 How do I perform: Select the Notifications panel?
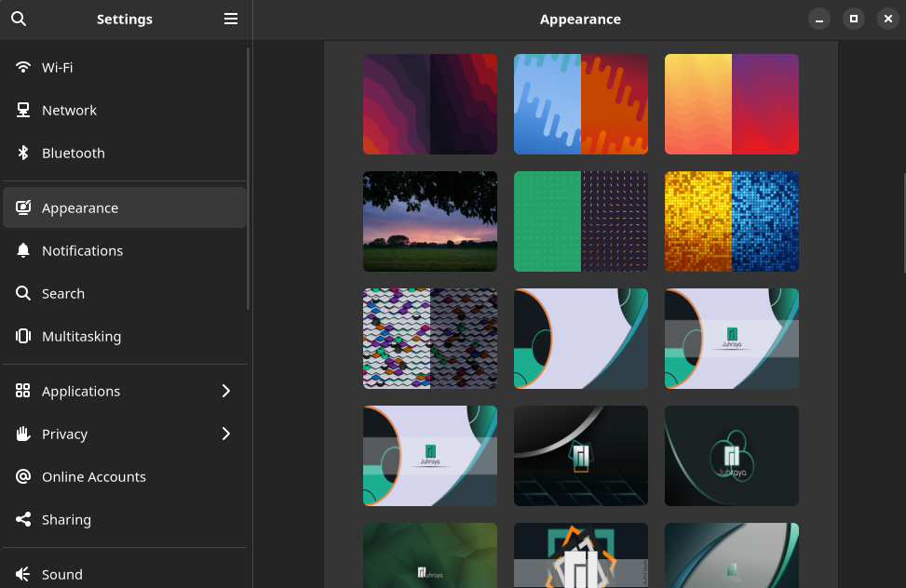[125, 250]
